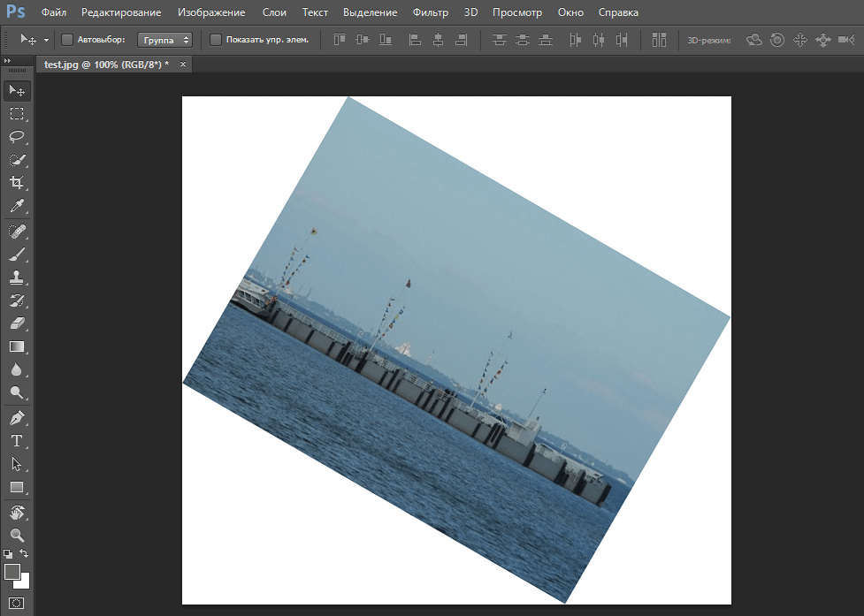The height and width of the screenshot is (616, 864).
Task: Open the Изображение menu
Action: click(211, 12)
